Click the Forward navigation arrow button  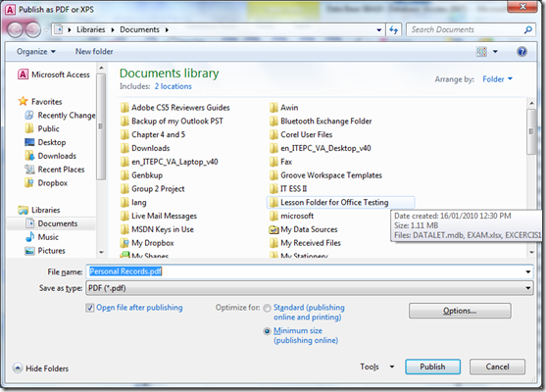coord(32,30)
